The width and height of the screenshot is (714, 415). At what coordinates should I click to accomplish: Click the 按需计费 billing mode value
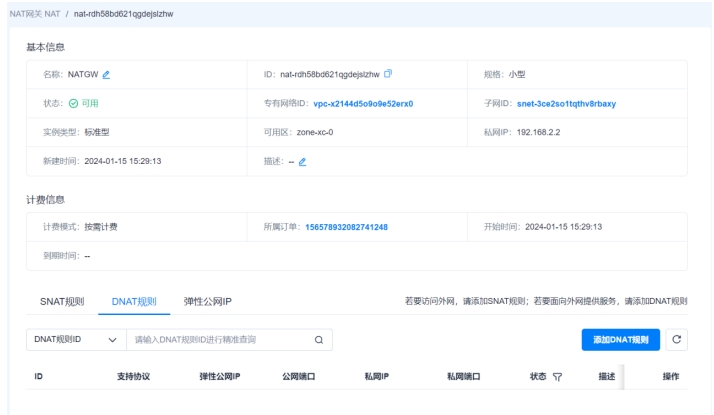[101, 227]
